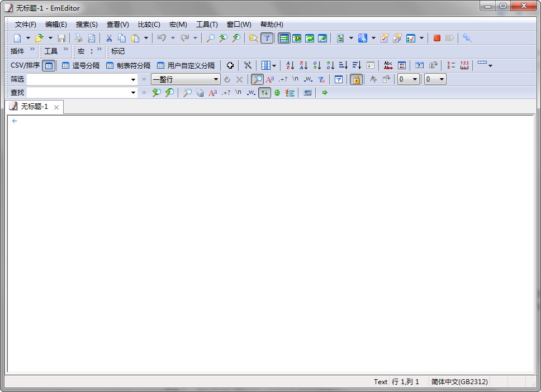
Task: Click the paste clipboard icon
Action: coord(135,38)
